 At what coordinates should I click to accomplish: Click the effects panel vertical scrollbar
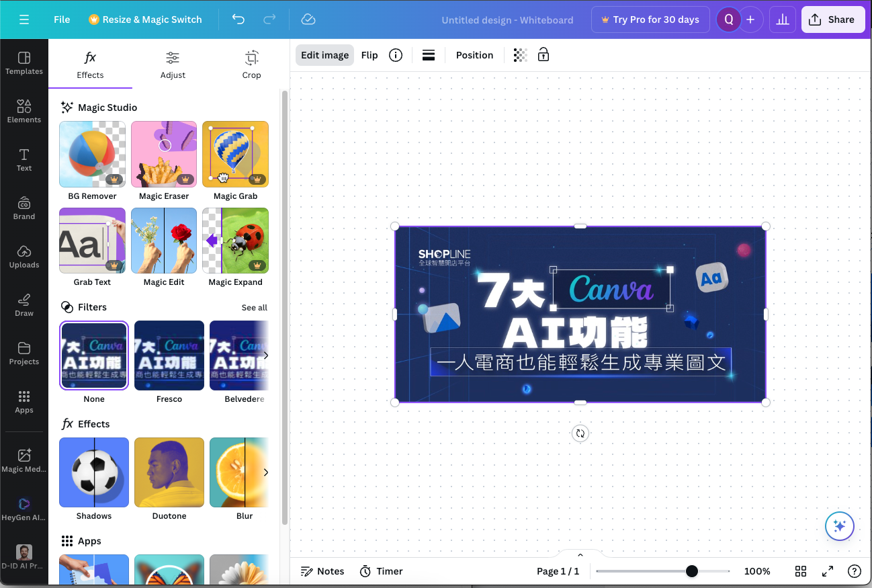pyautogui.click(x=285, y=308)
